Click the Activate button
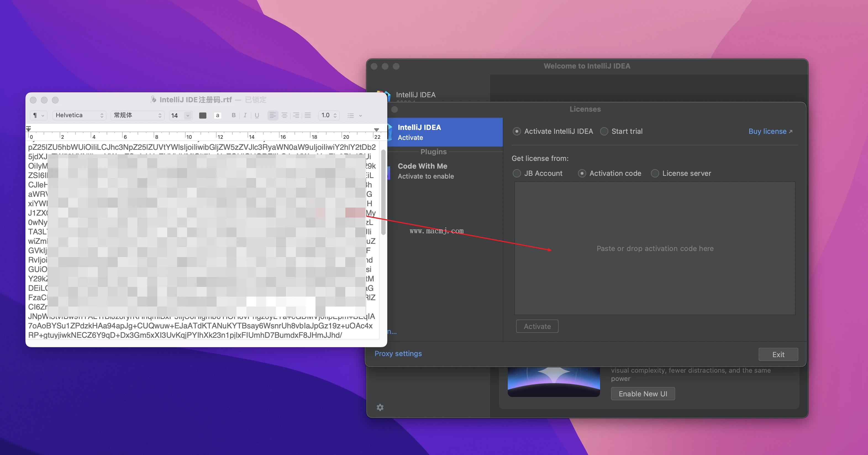The width and height of the screenshot is (868, 455). pos(537,326)
